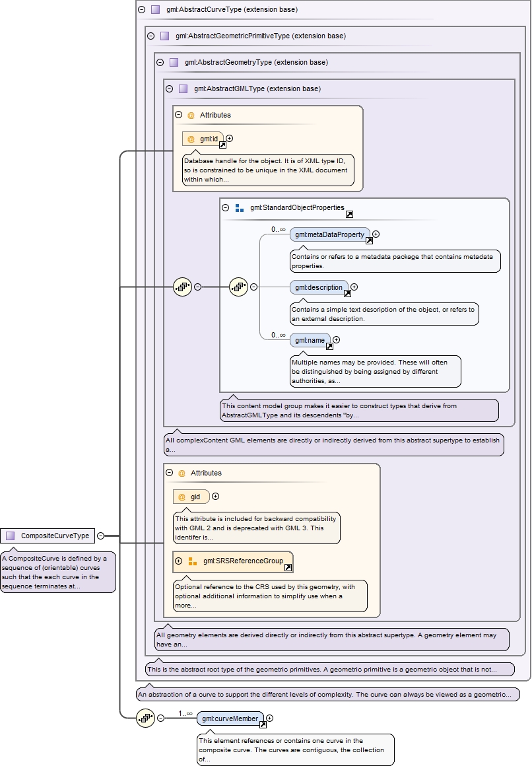Viewport: 532px width, 768px height.
Task: Click 'Optional reference to the CRS' note
Action: tap(270, 596)
